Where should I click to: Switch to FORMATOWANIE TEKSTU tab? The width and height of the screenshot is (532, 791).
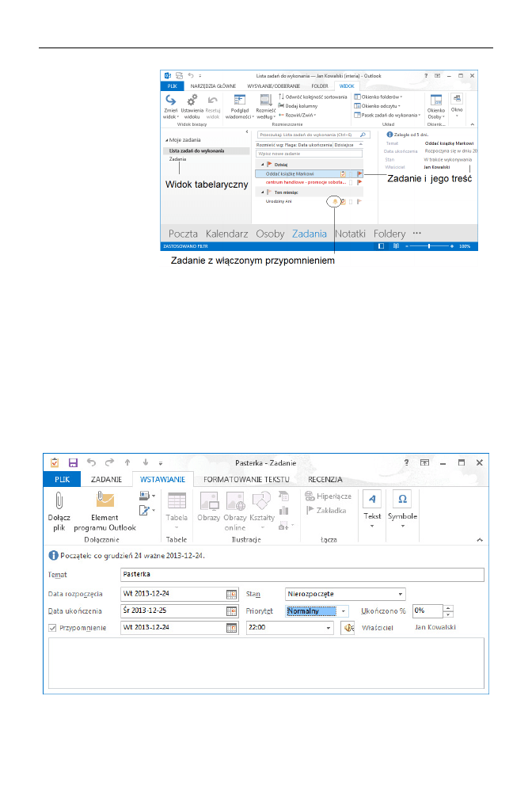(245, 480)
